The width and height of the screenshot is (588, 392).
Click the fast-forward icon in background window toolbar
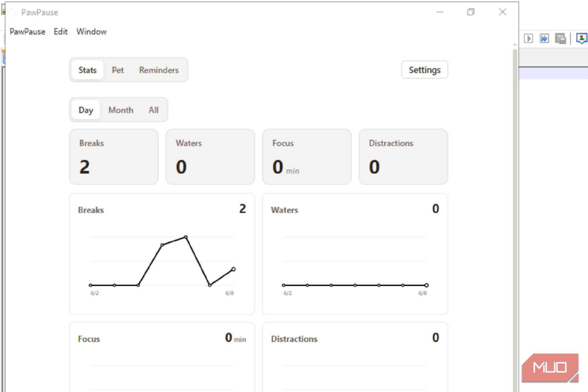pyautogui.click(x=544, y=38)
